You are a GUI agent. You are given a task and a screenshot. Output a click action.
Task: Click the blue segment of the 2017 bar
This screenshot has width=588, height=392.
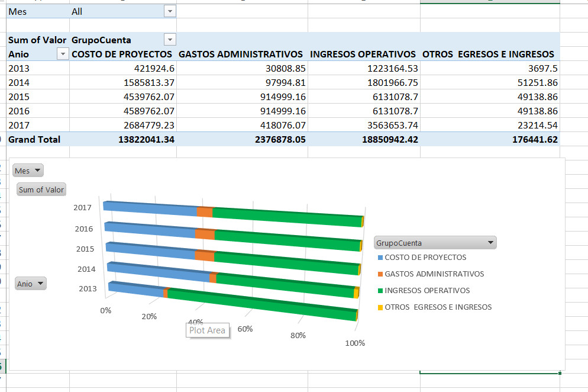150,208
